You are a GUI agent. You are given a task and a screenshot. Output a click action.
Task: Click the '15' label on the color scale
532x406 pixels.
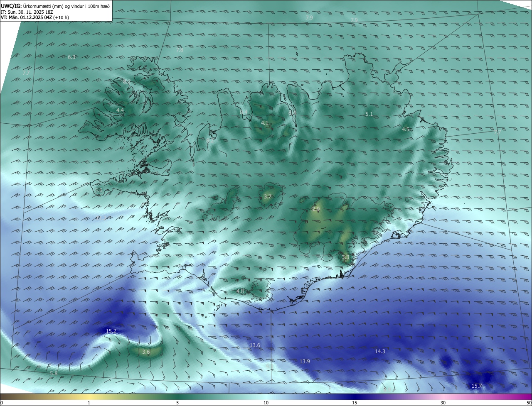[355, 403]
